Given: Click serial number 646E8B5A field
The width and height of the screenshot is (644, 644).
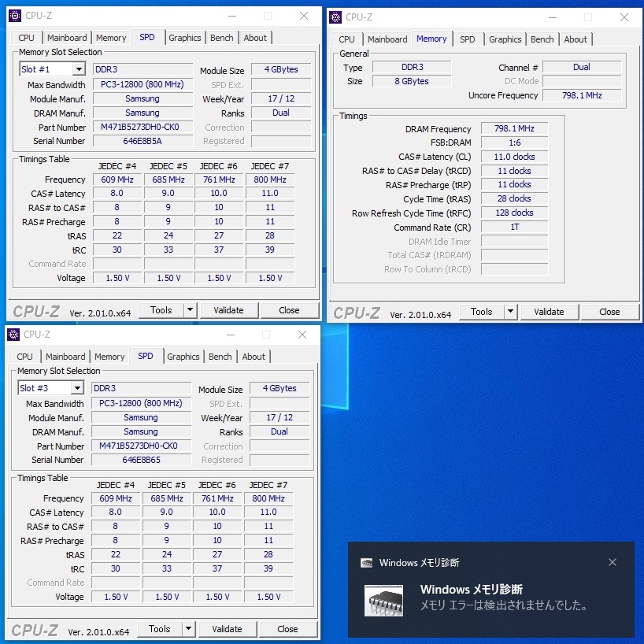Looking at the screenshot, I should (142, 141).
